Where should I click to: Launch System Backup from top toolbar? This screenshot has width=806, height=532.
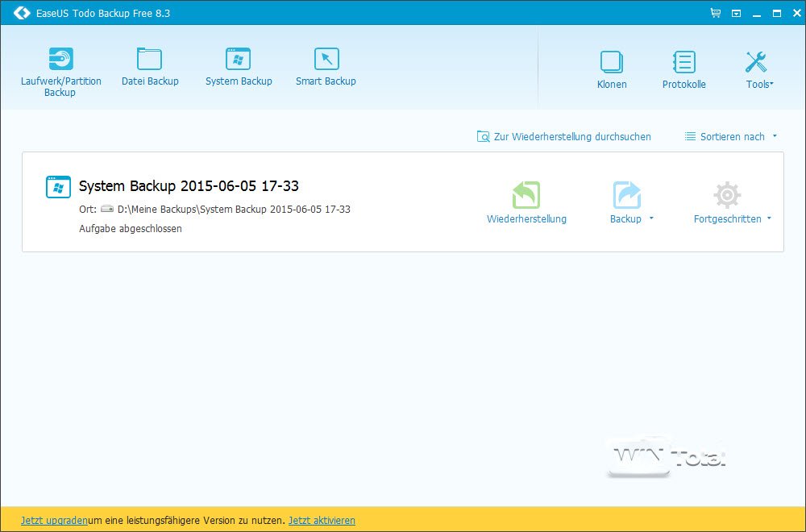(x=238, y=59)
